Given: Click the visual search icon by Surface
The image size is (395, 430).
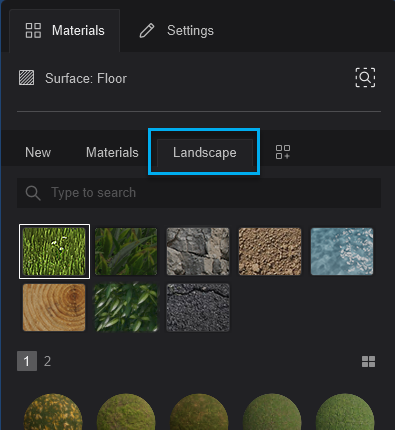Looking at the screenshot, I should pos(365,78).
